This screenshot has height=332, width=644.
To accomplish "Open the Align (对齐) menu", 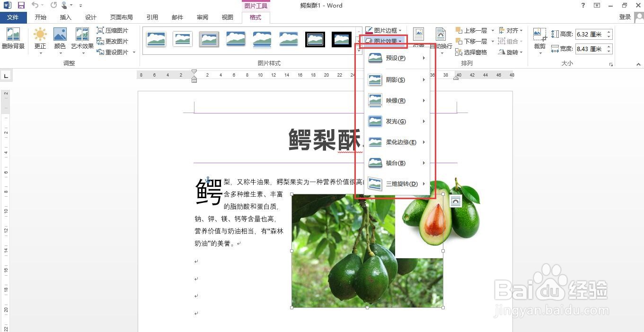I will pyautogui.click(x=510, y=30).
